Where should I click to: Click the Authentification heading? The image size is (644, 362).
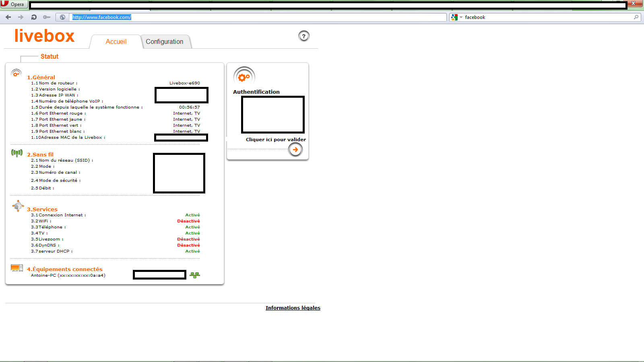coord(256,92)
